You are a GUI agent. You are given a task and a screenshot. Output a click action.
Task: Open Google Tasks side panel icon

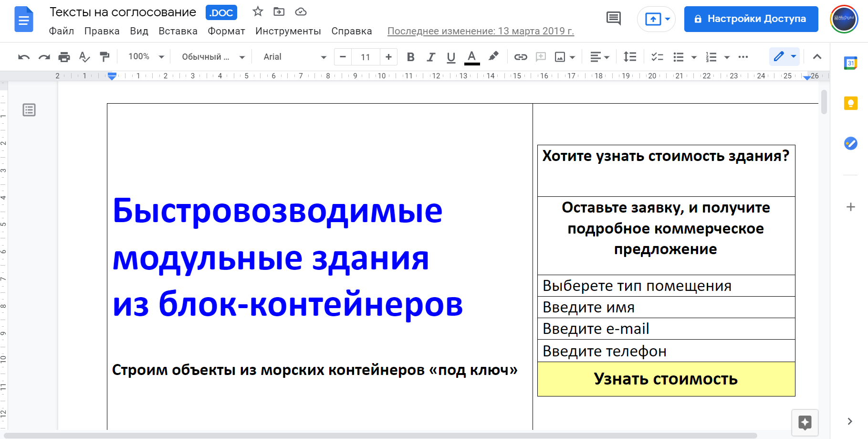point(850,143)
